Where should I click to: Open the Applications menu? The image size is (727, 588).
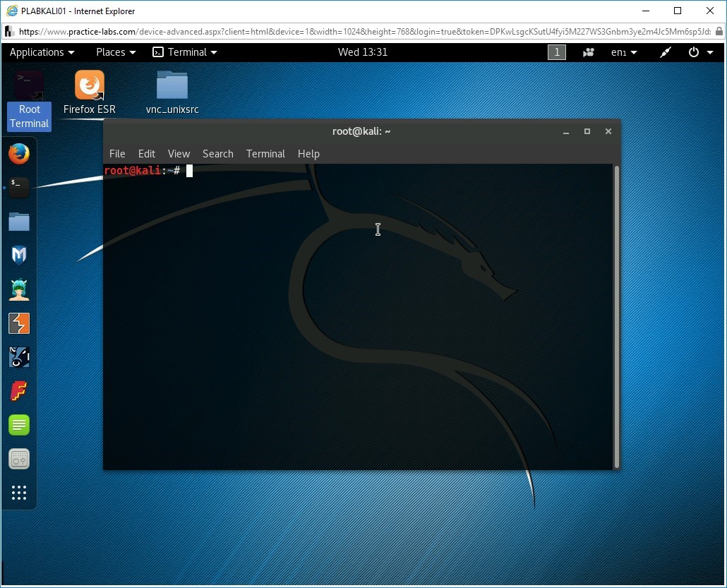pyautogui.click(x=42, y=52)
